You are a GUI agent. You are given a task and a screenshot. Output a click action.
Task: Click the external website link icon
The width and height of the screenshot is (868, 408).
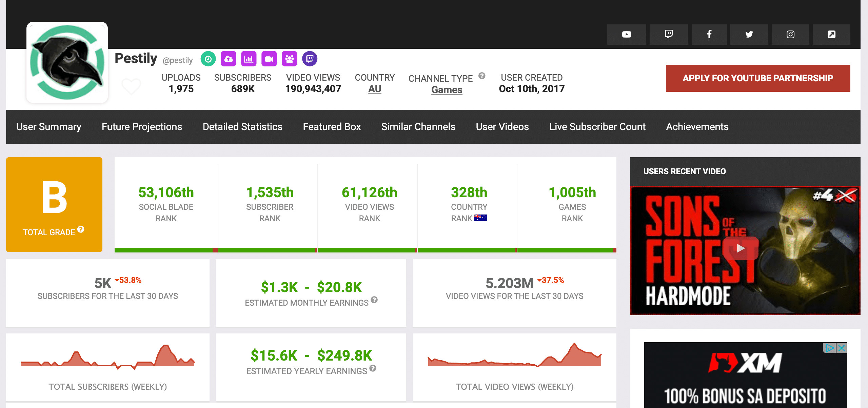pyautogui.click(x=831, y=34)
